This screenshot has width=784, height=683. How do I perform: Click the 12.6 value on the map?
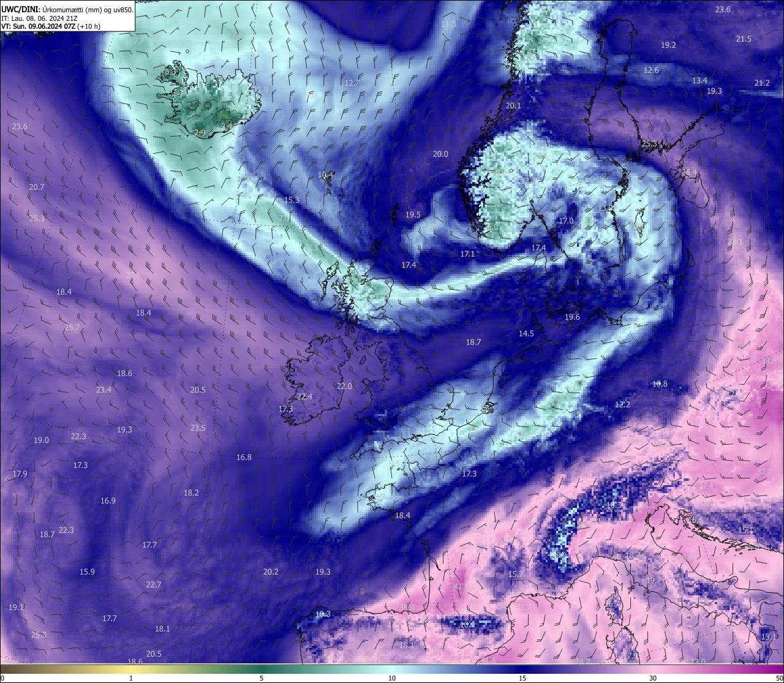pos(651,70)
